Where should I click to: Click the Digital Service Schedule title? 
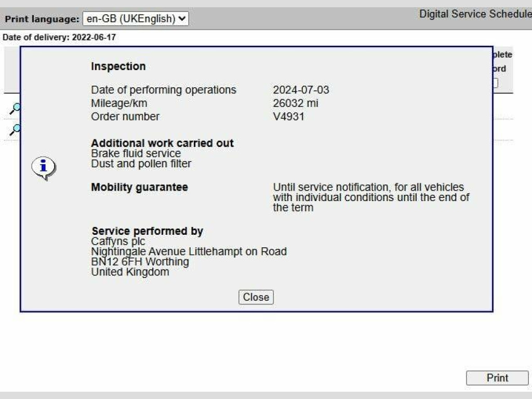[x=475, y=14]
